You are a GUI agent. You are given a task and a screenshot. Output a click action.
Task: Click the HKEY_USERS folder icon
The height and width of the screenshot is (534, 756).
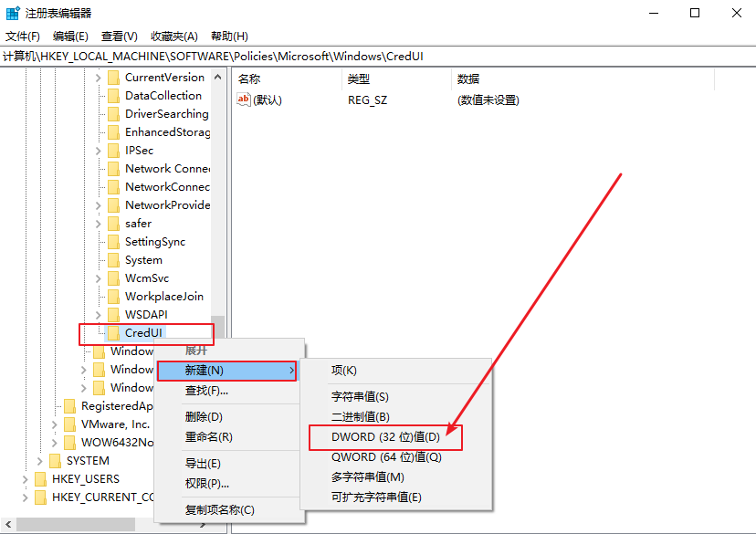click(x=40, y=479)
